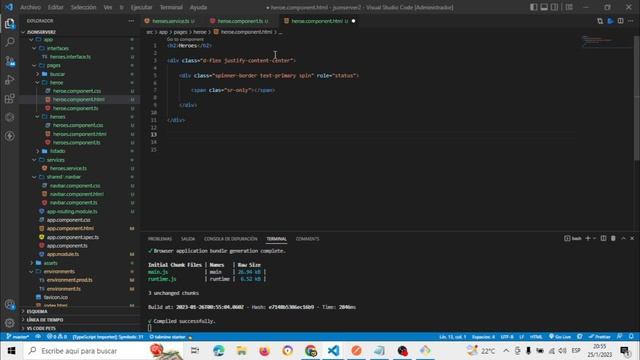Close the bottom terminal panel
The height and width of the screenshot is (360, 640).
632,238
